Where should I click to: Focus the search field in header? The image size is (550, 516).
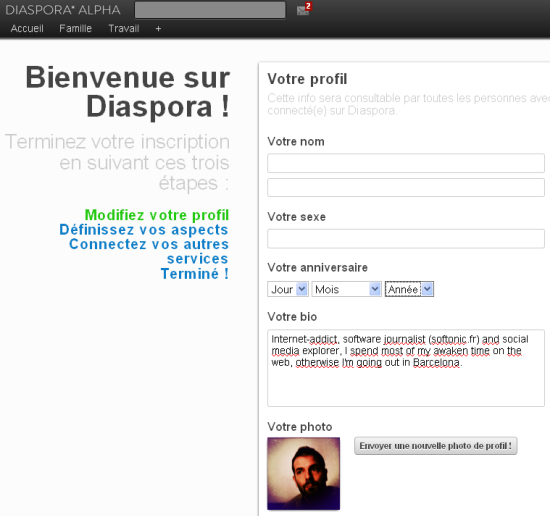(210, 10)
